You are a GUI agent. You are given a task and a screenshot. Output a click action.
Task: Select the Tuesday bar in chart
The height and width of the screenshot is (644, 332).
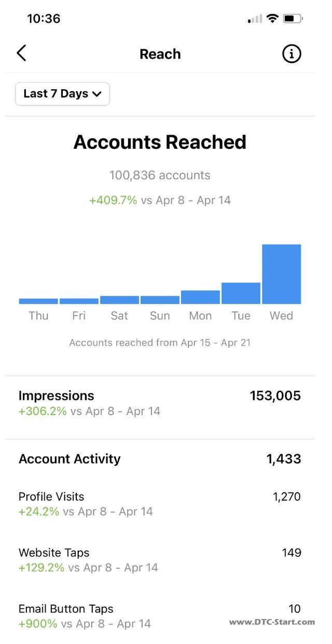[241, 293]
